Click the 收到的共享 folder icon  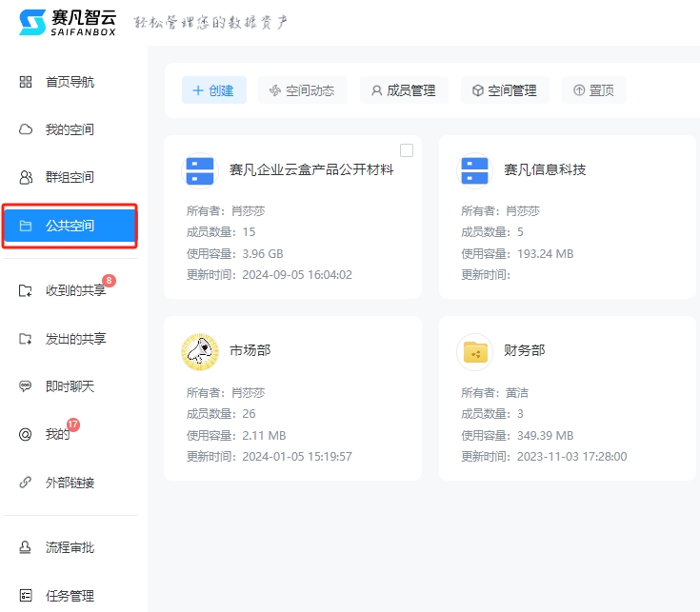coord(26,291)
